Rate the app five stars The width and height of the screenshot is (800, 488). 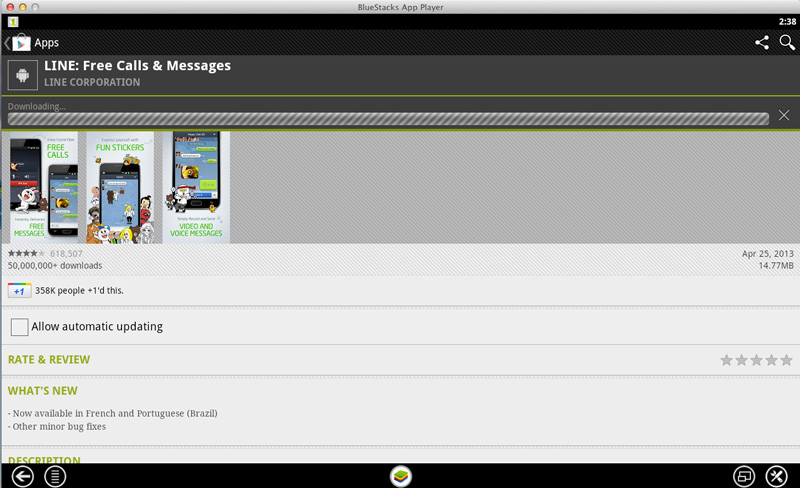786,360
